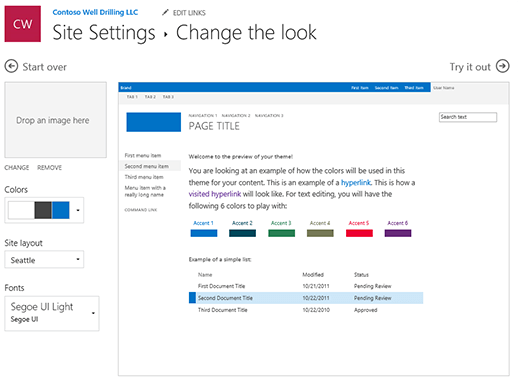518x384 pixels.
Task: Click TAB 3 in the preview
Action: [x=168, y=97]
